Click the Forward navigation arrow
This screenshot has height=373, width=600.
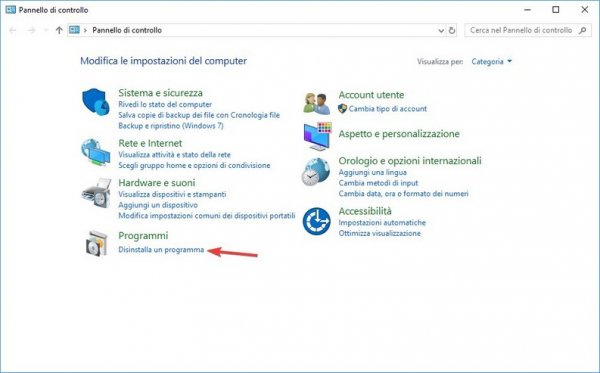[x=31, y=30]
